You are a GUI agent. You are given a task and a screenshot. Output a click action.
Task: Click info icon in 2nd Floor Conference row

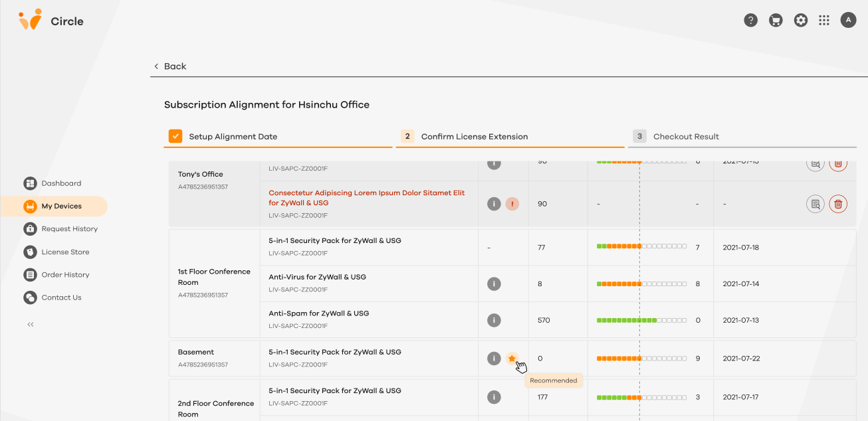494,397
